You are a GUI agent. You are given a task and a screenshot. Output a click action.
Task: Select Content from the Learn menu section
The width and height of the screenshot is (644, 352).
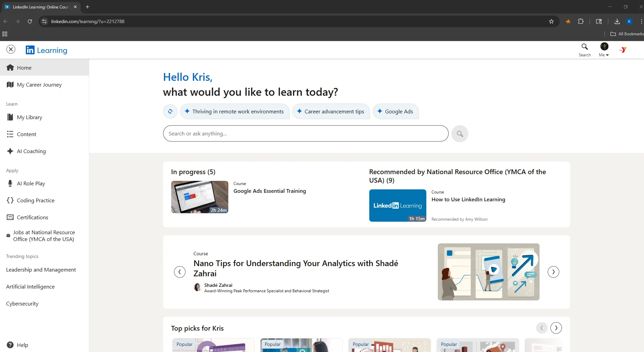coord(26,134)
